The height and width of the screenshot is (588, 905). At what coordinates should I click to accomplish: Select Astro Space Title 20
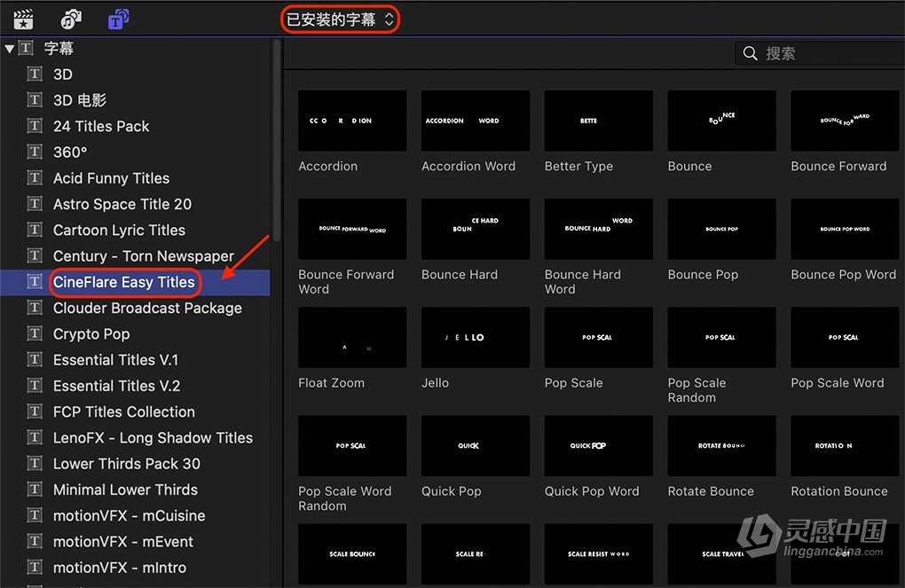[135, 204]
